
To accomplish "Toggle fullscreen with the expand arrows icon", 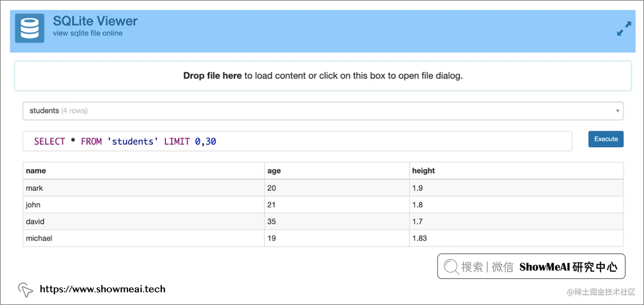I will pos(624,29).
